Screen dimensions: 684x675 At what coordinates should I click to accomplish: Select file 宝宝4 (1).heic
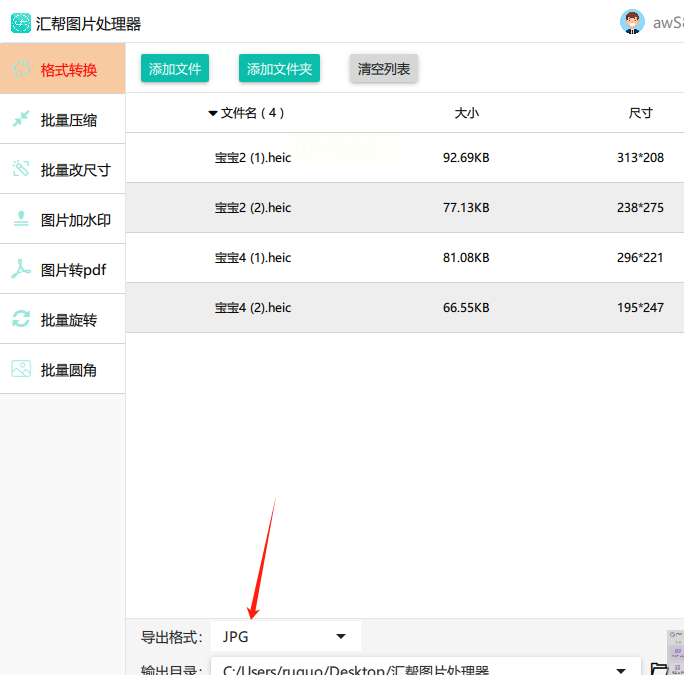coord(253,257)
